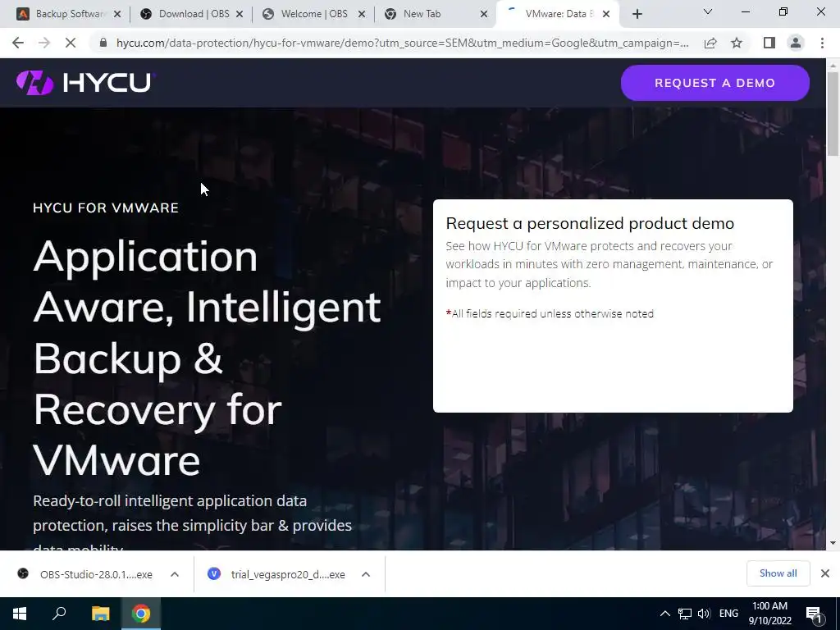
Task: Expand the trial_vegaspro20 download options chevron
Action: [366, 574]
